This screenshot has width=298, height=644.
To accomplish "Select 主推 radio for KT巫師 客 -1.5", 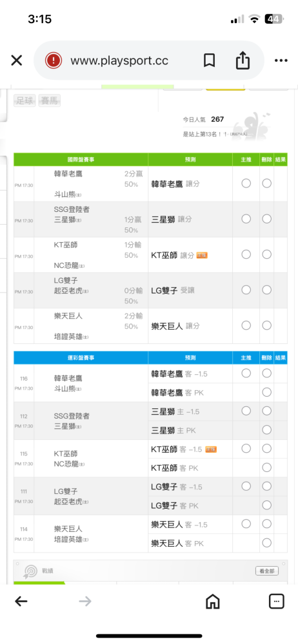I will tap(246, 448).
